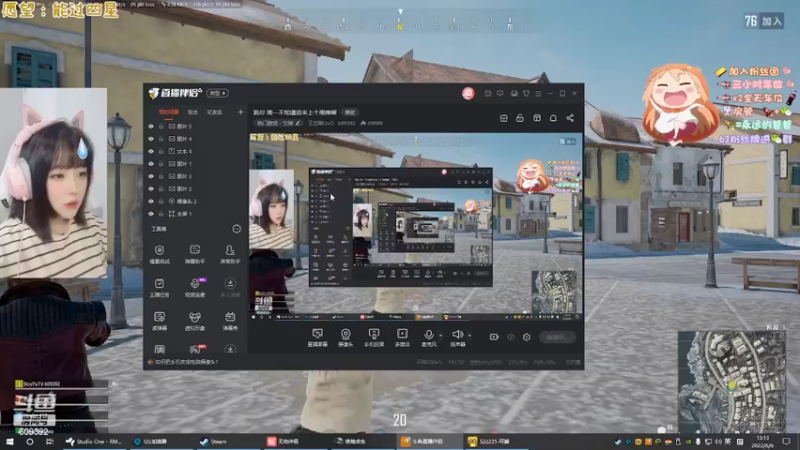
Task: Add a 手机投屏 phone cast source
Action: tap(373, 337)
